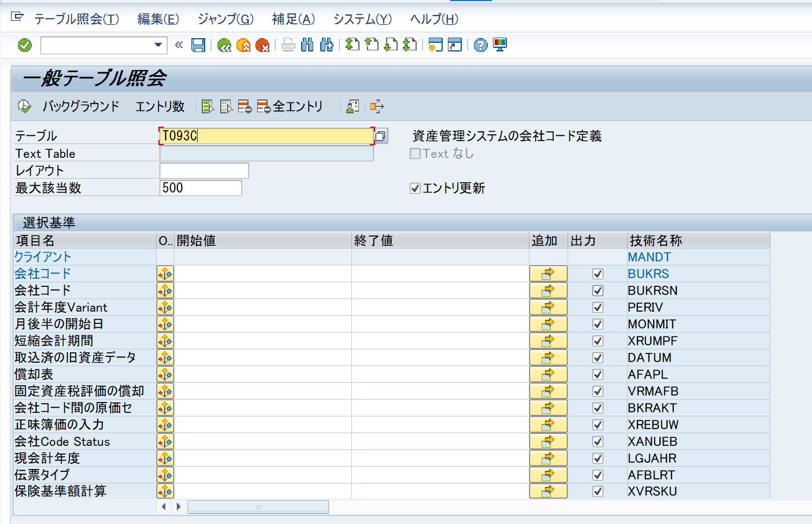
Task: Click the 全エントリ button
Action: pos(290,106)
